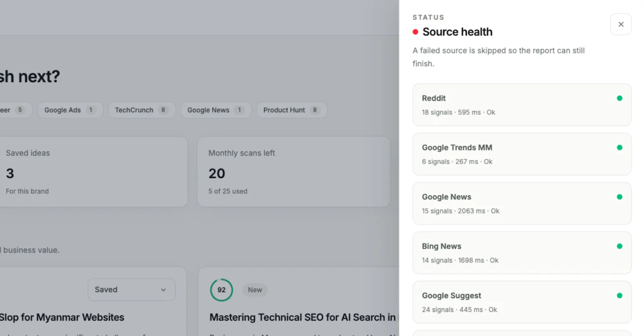Click the Slop for Myanmar Websites title
This screenshot has width=644, height=336.
(62, 317)
